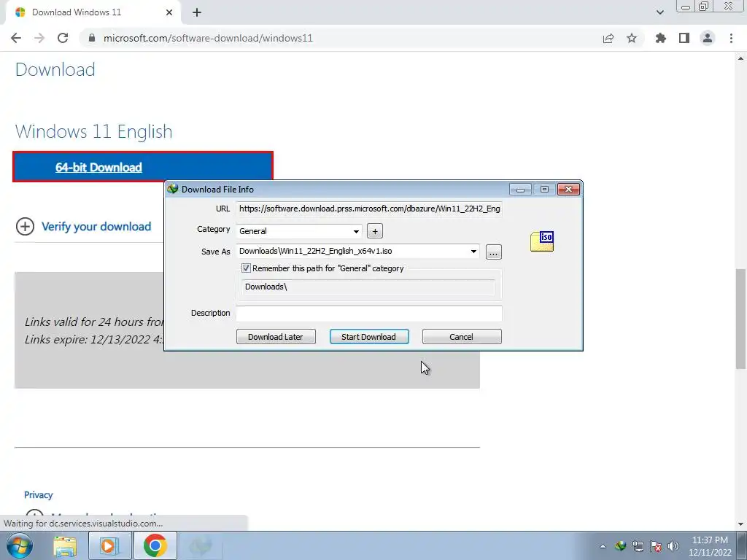Click the page vertical scrollbar thumb
The image size is (747, 560).
pos(740,319)
